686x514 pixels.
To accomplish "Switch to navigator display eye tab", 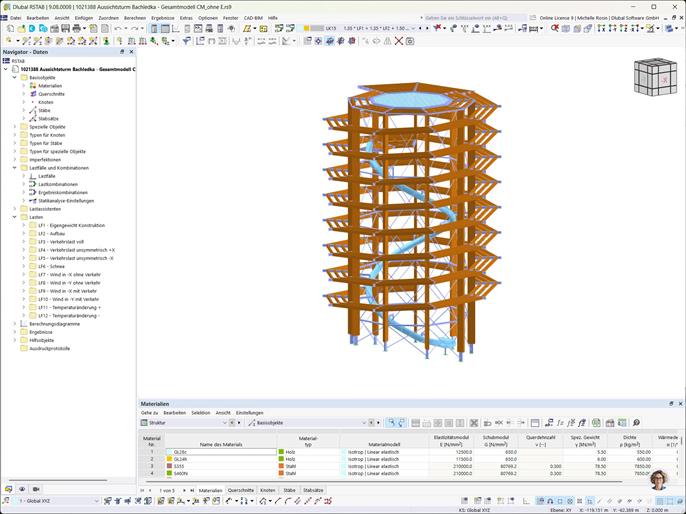I will (22, 489).
